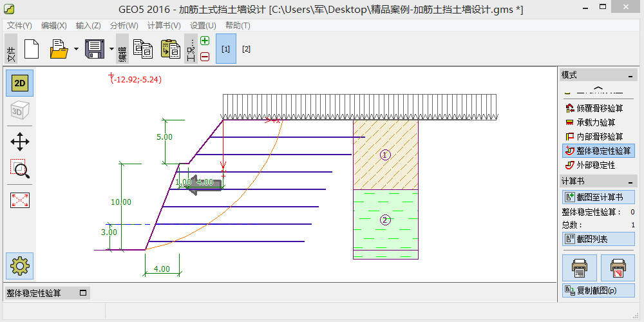Click the New file icon
Screen dimensions: 644x322
[x=32, y=49]
